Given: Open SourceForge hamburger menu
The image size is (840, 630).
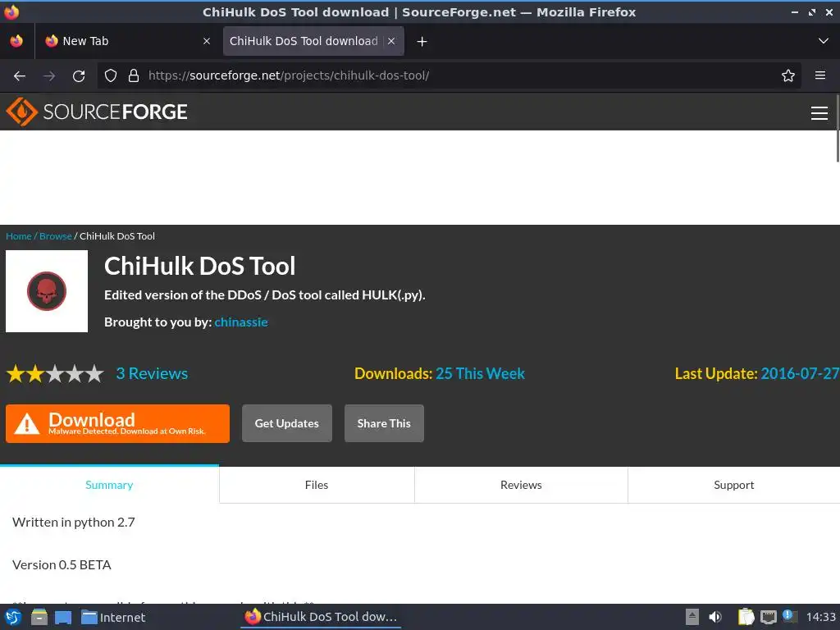Looking at the screenshot, I should click(819, 113).
